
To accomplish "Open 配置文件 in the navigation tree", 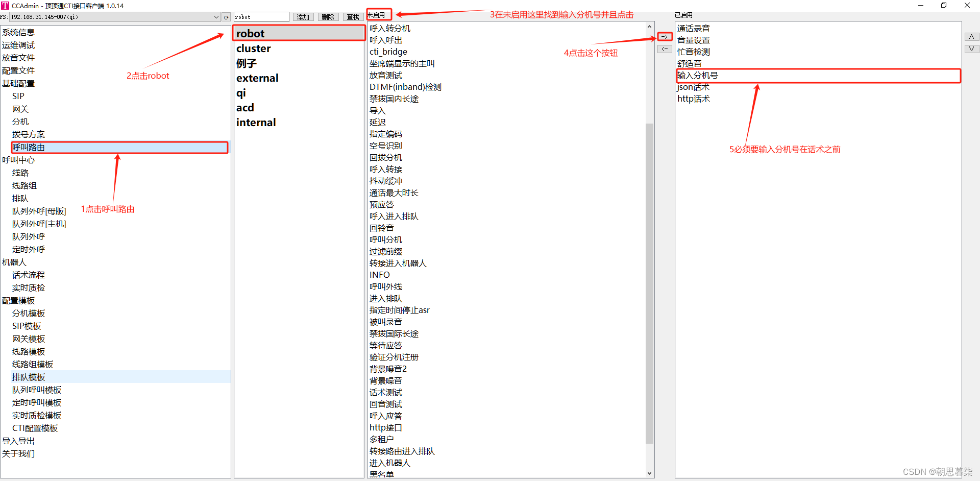I will (18, 70).
